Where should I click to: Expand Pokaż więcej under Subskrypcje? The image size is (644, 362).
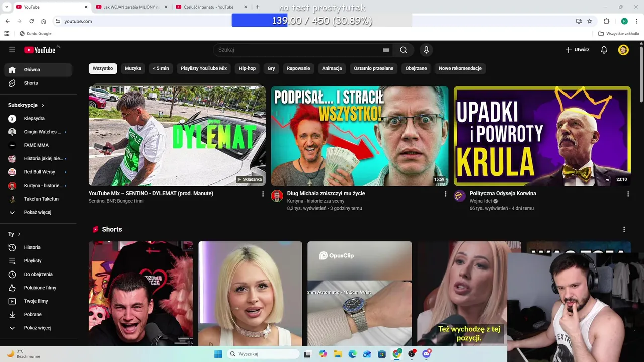pos(38,212)
